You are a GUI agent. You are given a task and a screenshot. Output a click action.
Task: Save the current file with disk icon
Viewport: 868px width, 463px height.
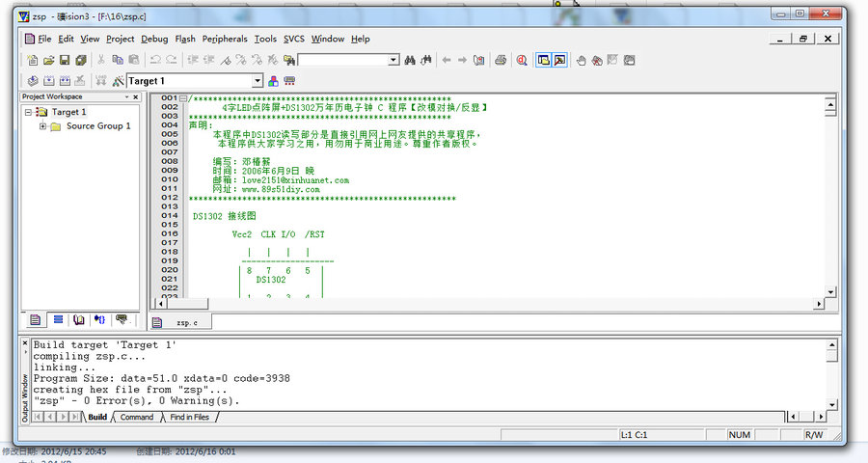(x=65, y=60)
